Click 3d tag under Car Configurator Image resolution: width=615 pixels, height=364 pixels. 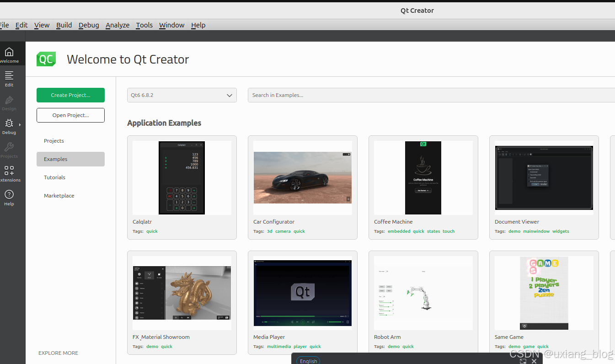click(x=269, y=231)
